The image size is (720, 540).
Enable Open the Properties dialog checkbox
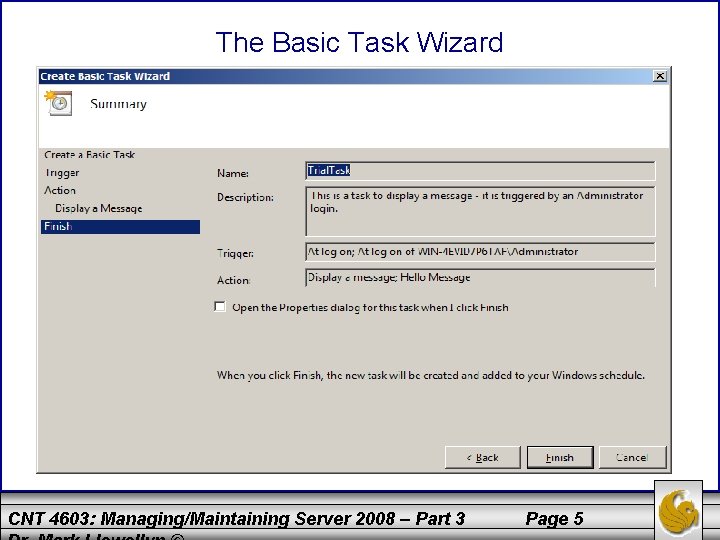point(220,307)
